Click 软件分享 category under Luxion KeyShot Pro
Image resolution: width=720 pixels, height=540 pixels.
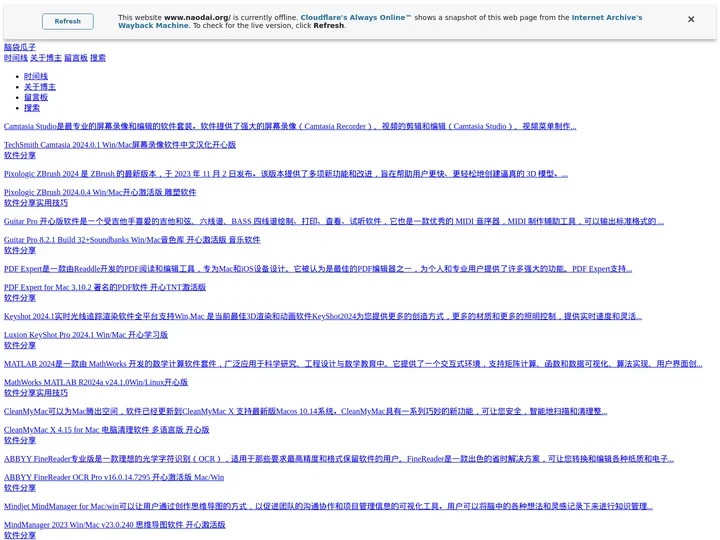pos(20,345)
